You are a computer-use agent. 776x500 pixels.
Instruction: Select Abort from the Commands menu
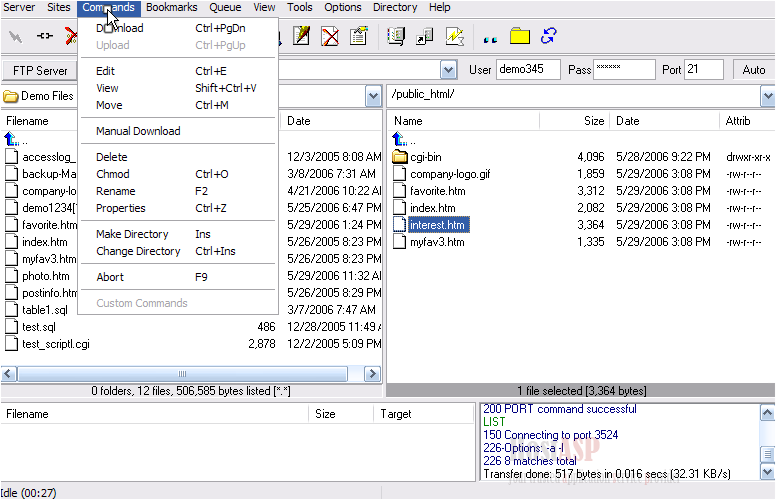(x=178, y=277)
